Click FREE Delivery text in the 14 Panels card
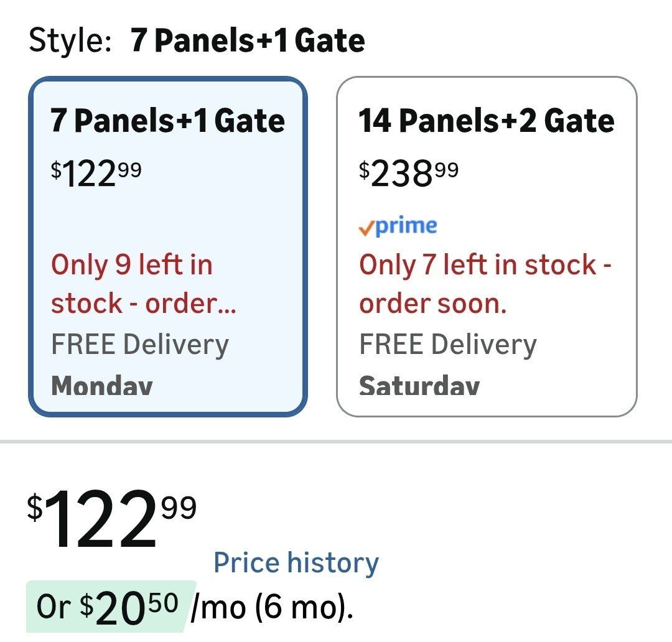This screenshot has height=642, width=672. [x=448, y=345]
